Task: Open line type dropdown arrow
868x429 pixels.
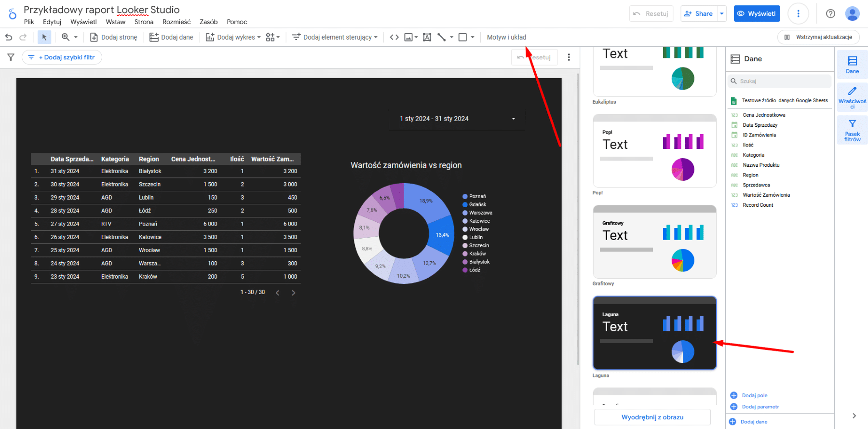Action: [451, 37]
